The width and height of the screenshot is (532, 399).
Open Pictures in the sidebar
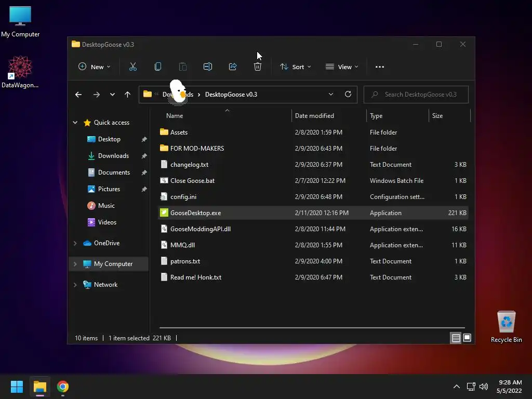point(109,189)
